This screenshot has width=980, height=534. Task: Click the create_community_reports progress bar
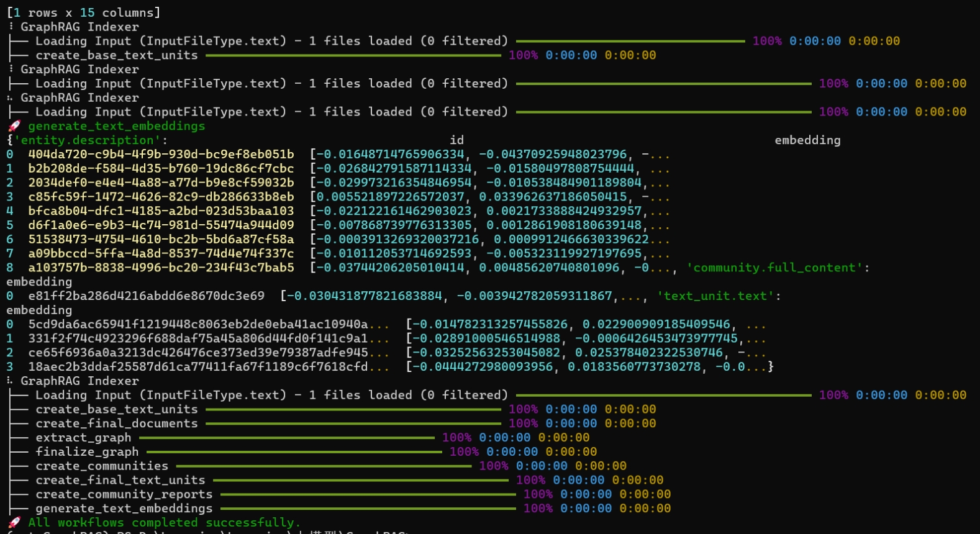(x=368, y=494)
